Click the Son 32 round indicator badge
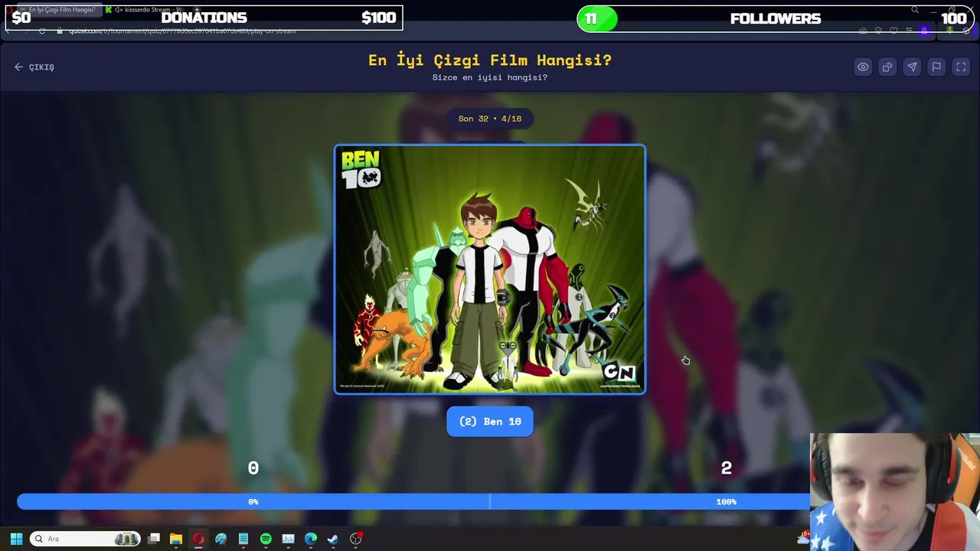The width and height of the screenshot is (980, 551). 490,119
